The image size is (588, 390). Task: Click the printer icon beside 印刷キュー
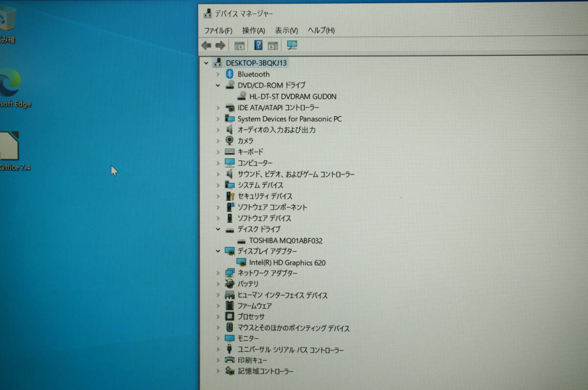coord(230,360)
